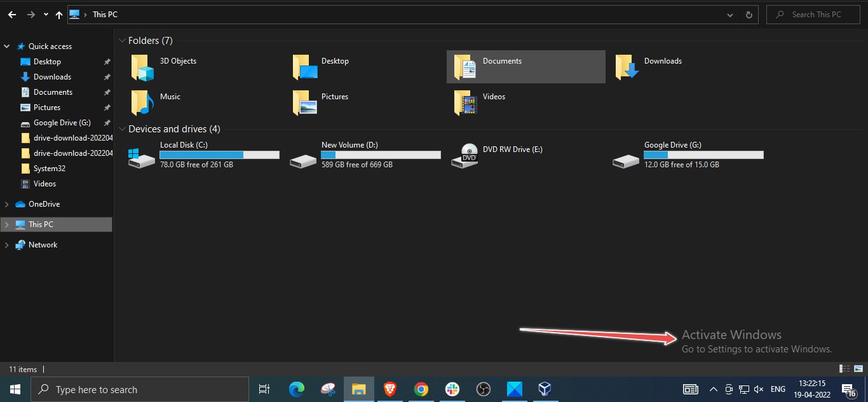868x402 pixels.
Task: Click the '11 items' status text
Action: [23, 370]
